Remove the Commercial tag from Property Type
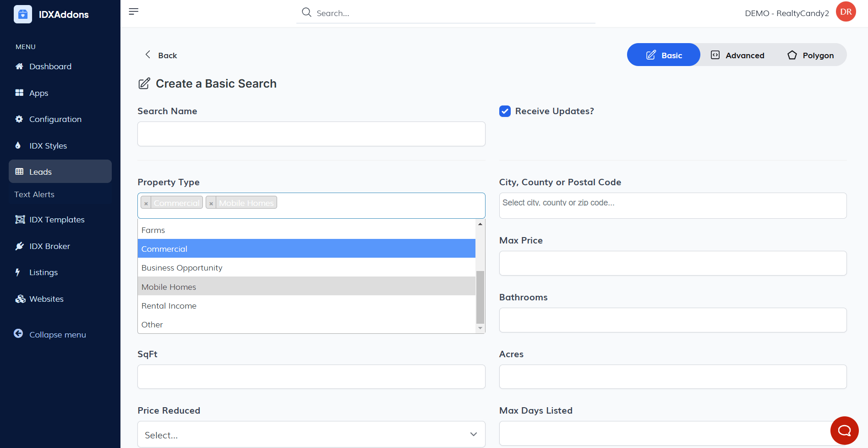This screenshot has width=868, height=448. click(x=146, y=203)
